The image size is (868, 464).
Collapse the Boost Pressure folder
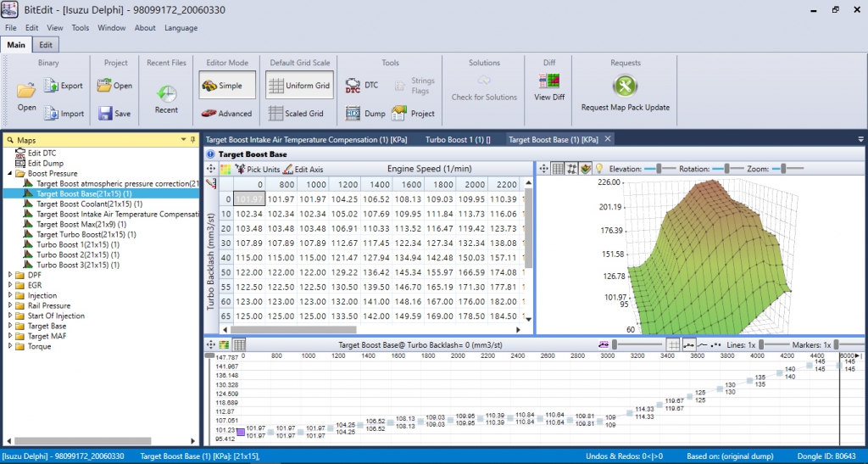10,173
